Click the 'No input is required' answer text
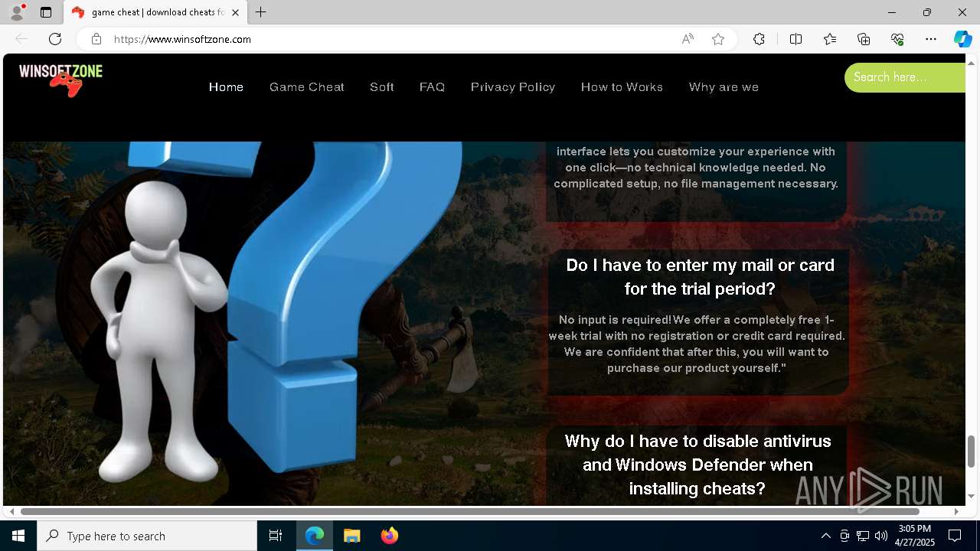Screen dimensions: 980x551 [x=697, y=344]
